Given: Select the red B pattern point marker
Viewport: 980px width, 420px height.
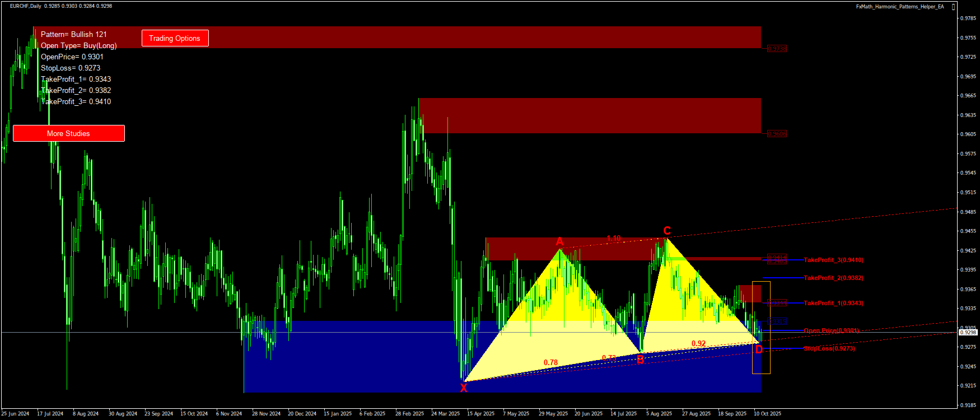Looking at the screenshot, I should pos(640,360).
